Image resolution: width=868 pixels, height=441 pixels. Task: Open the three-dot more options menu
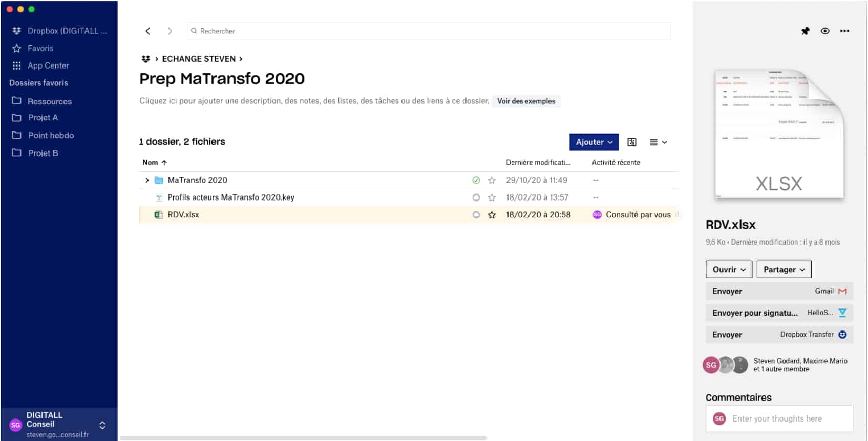tap(844, 31)
